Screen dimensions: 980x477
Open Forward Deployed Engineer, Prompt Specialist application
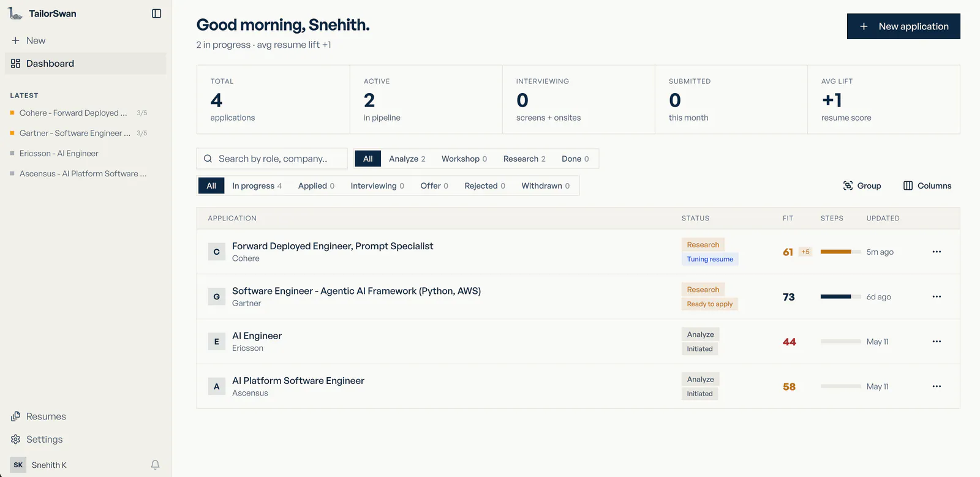(x=333, y=246)
